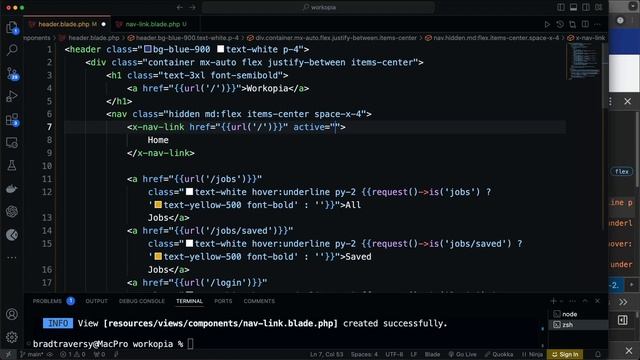Click the flex badge in right window
Screen dimensions: 640x360
pos(622,171)
